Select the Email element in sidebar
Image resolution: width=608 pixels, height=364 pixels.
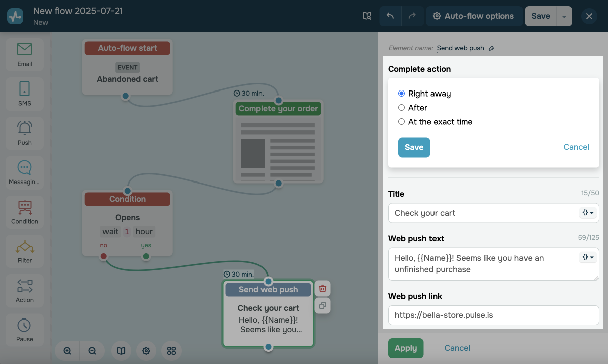(24, 54)
